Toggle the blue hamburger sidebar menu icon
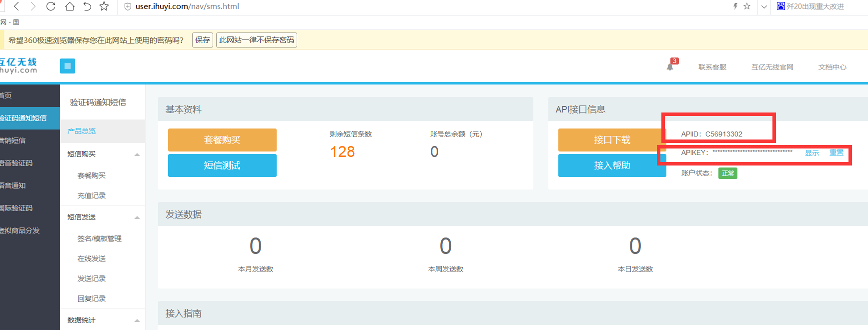Image resolution: width=868 pixels, height=330 pixels. [x=68, y=66]
